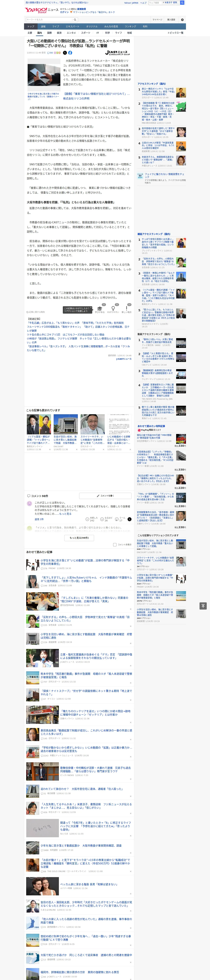Click the web search input field
Image resolution: width=210 pixels, height=980 pixels.
pos(156,3)
